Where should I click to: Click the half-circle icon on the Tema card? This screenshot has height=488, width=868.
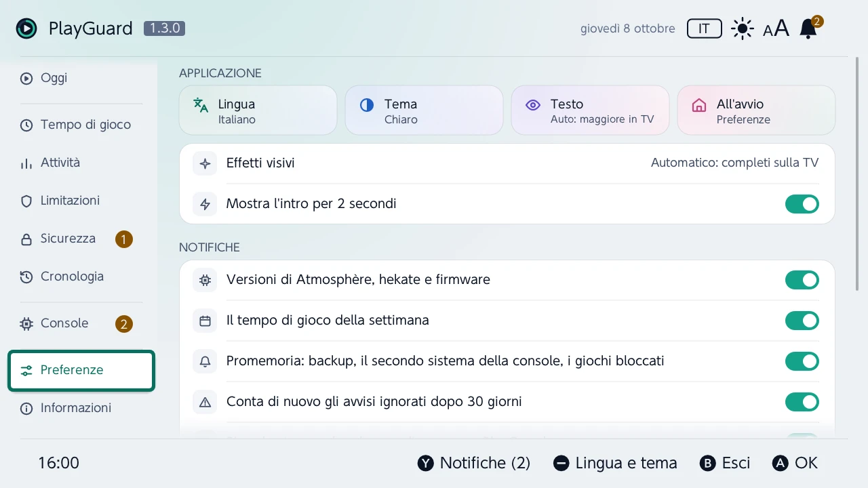tap(367, 105)
